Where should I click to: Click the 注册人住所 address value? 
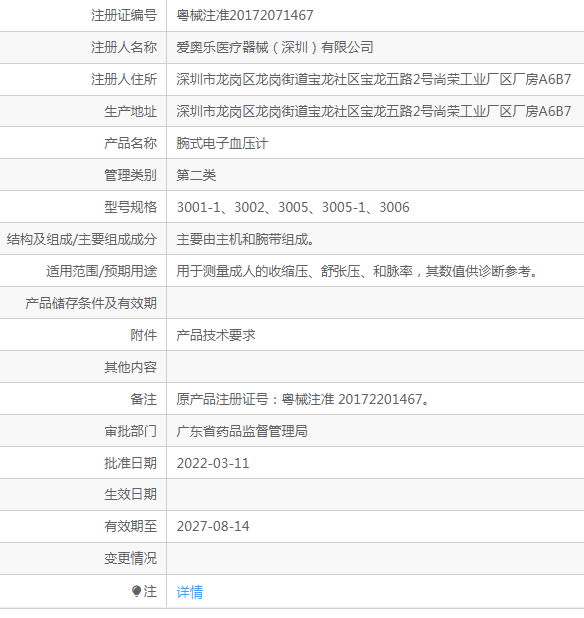coord(374,79)
